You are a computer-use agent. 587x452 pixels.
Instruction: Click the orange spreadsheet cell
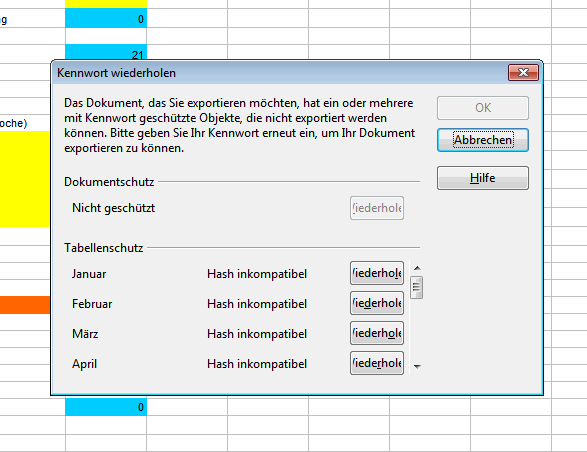tap(25, 305)
